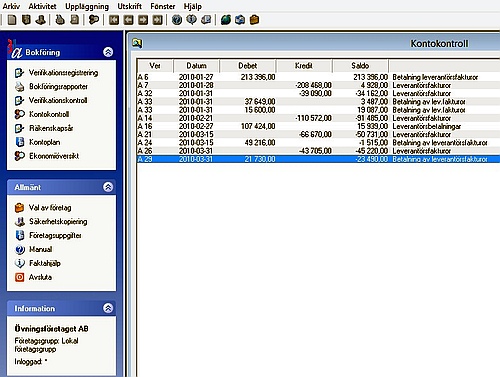The width and height of the screenshot is (500, 377).
Task: Open the Utskrift menu
Action: [130, 6]
